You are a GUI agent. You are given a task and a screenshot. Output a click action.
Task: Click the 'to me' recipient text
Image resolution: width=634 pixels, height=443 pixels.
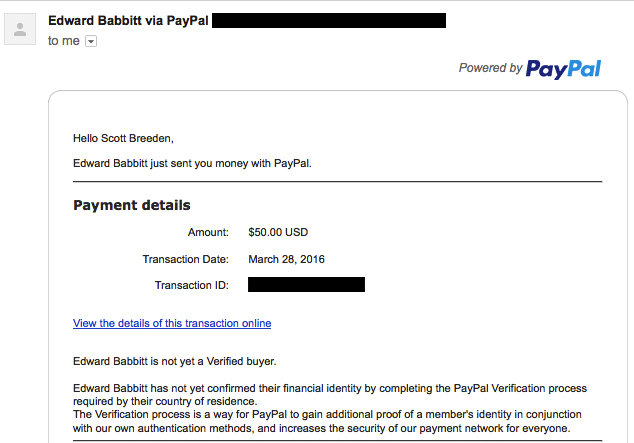click(x=63, y=41)
